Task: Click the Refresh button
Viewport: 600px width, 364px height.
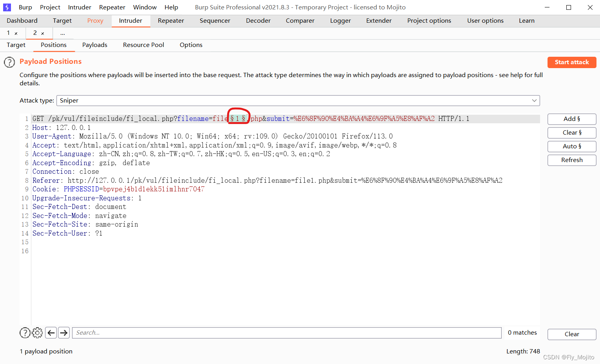Action: coord(572,160)
